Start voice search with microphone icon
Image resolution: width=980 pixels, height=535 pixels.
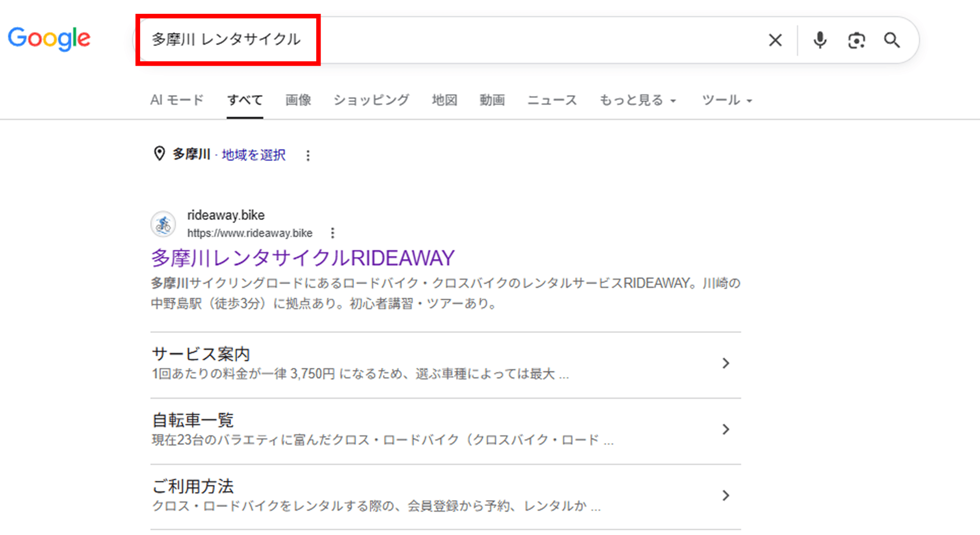point(820,40)
